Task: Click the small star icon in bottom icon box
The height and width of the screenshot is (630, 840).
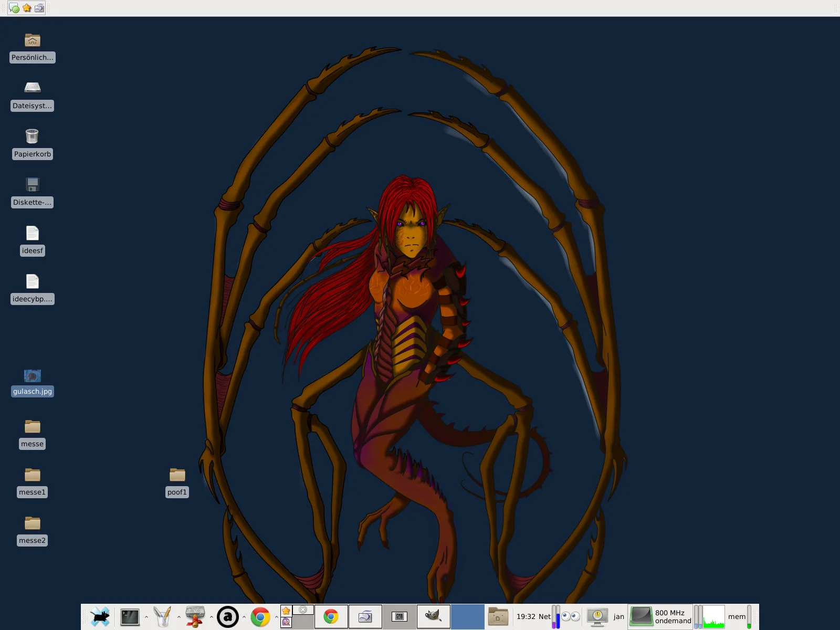Action: 286,611
